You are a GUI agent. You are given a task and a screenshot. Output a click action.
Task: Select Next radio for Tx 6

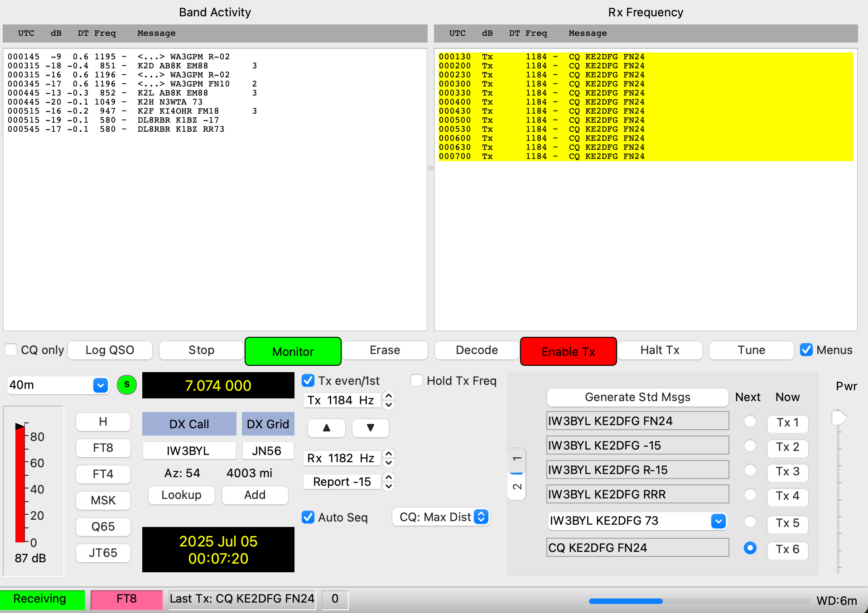pyautogui.click(x=750, y=548)
